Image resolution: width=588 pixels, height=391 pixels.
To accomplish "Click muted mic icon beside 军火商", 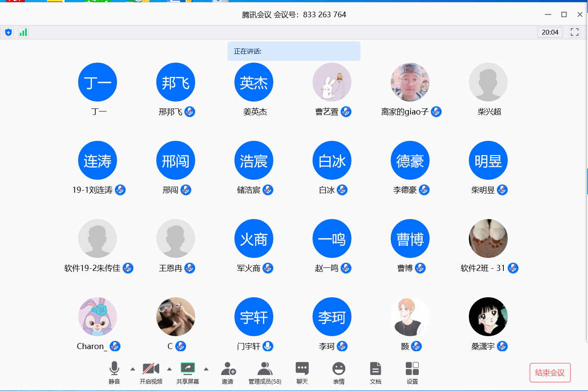I will 268,268.
